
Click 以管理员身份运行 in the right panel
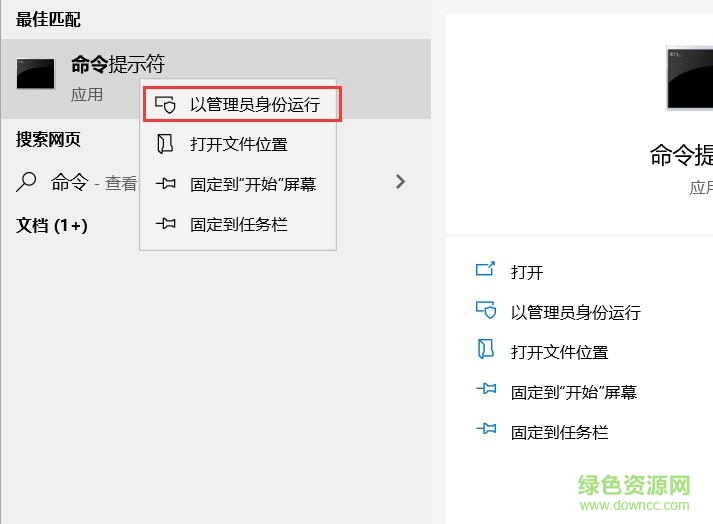point(575,312)
